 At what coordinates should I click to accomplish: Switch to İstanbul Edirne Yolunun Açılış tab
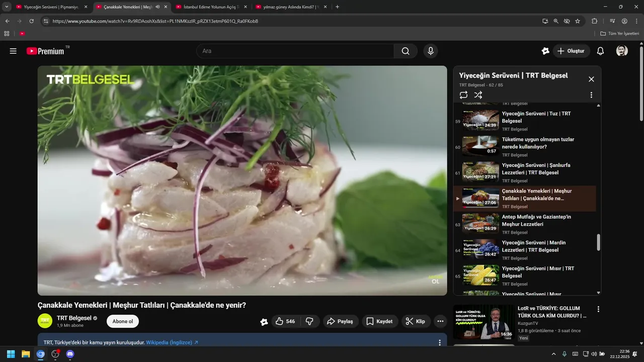212,7
